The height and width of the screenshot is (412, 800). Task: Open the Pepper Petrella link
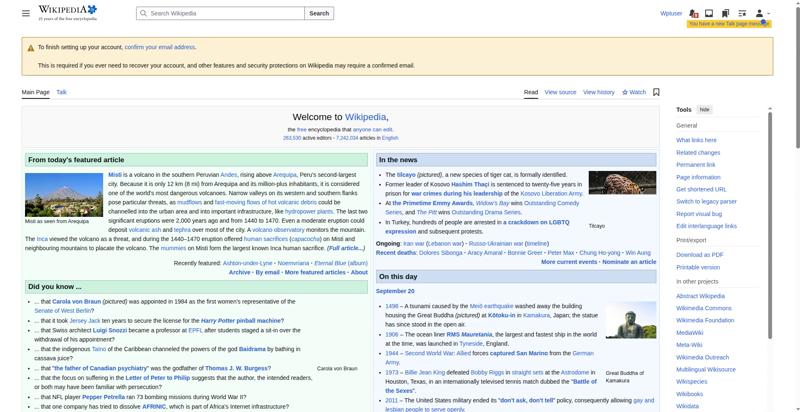pyautogui.click(x=103, y=397)
